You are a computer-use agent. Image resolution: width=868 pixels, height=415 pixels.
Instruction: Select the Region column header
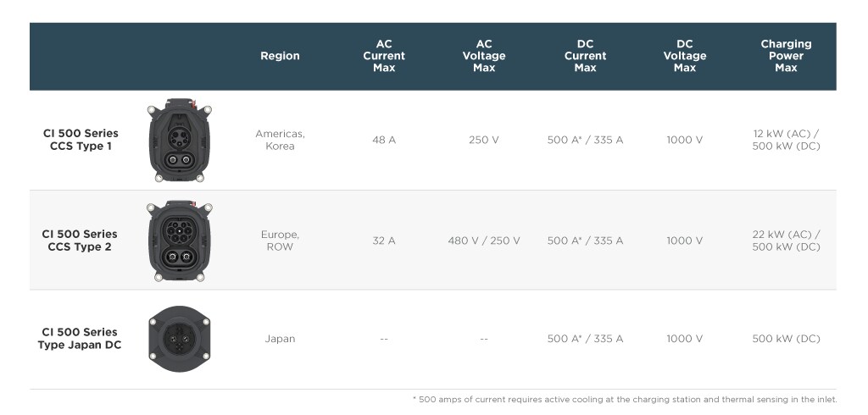280,56
